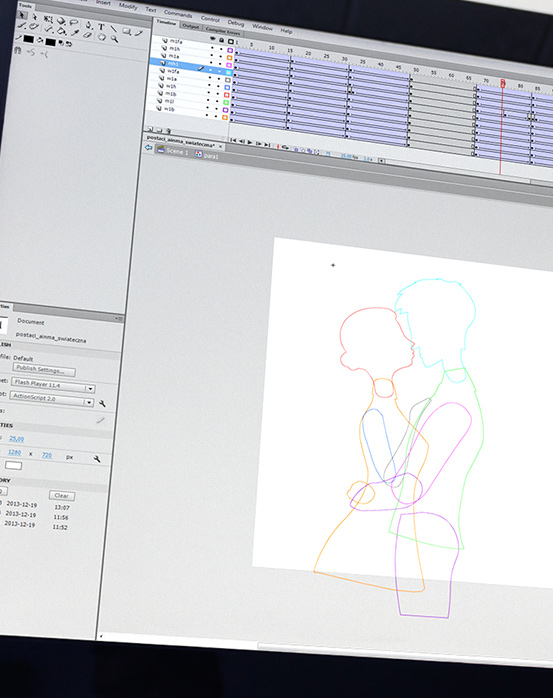Click the white stage color swatch
This screenshot has width=553, height=698.
(x=13, y=466)
